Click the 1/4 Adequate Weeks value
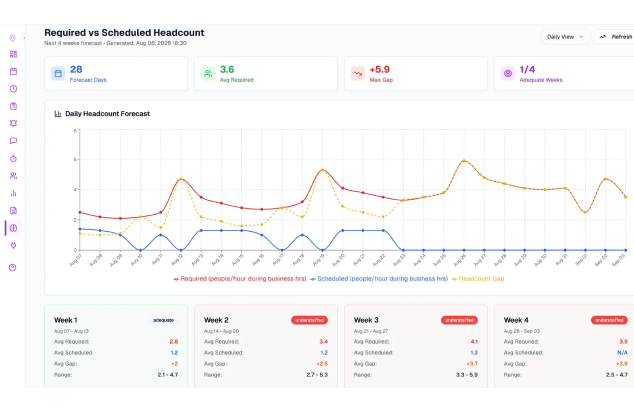Screen dimensions: 634x410 tap(527, 70)
